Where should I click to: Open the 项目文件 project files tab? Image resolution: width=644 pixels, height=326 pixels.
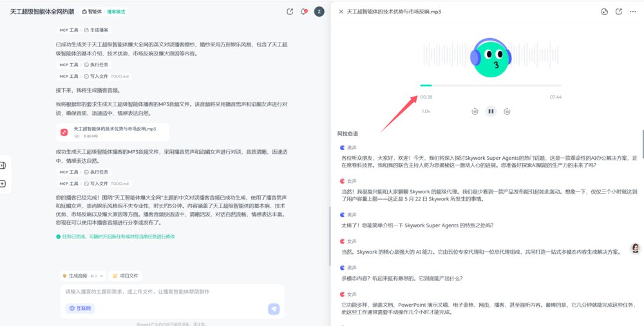coord(126,276)
